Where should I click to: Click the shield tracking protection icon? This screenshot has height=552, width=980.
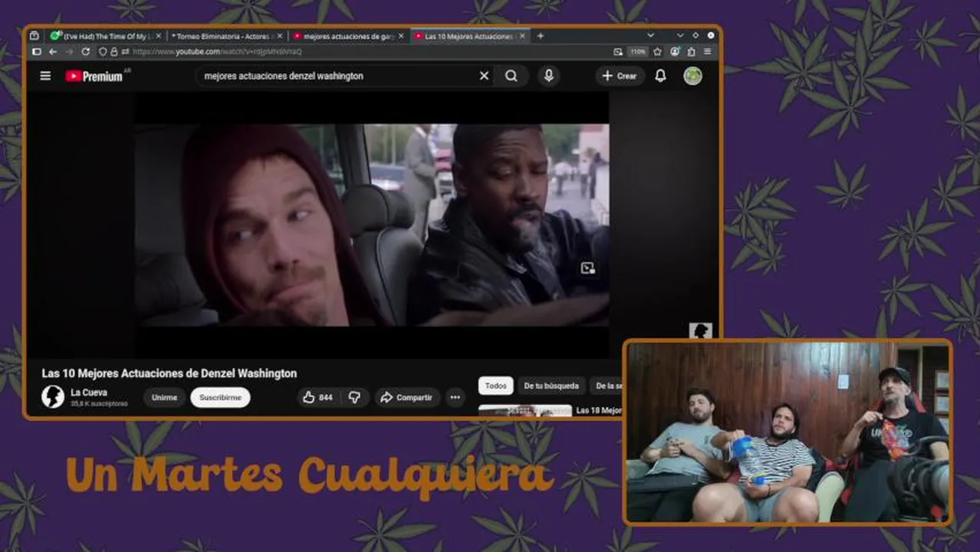coord(102,51)
